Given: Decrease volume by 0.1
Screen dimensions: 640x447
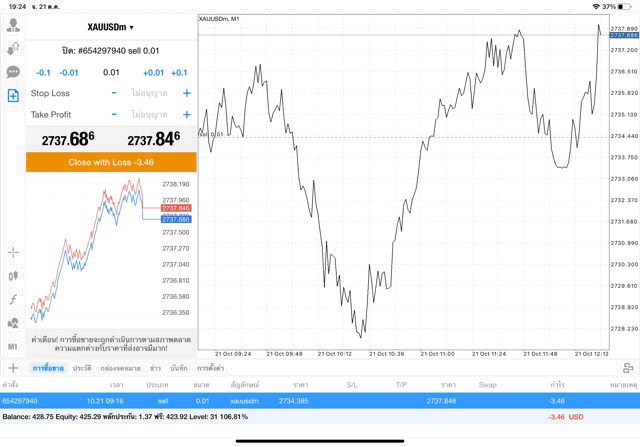Looking at the screenshot, I should coord(43,72).
